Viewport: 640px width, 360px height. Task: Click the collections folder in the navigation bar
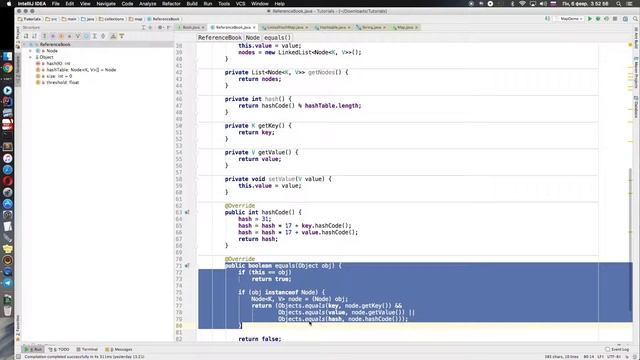111,19
